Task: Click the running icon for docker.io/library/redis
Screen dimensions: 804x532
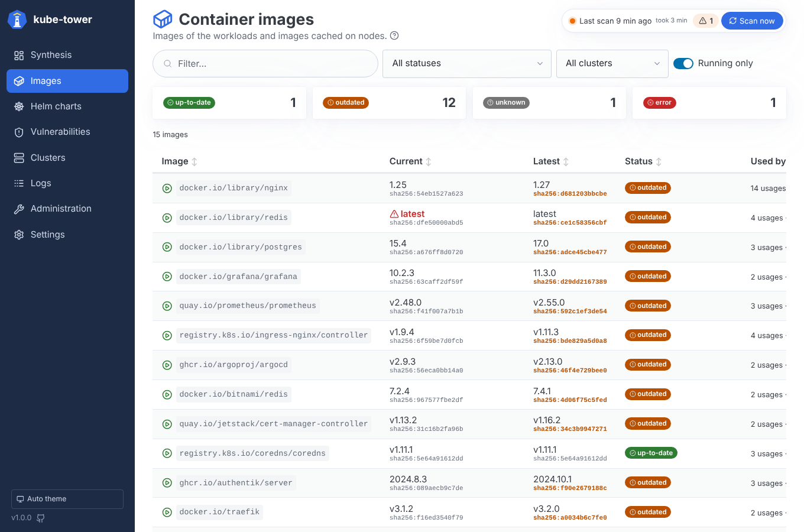Action: click(x=167, y=218)
